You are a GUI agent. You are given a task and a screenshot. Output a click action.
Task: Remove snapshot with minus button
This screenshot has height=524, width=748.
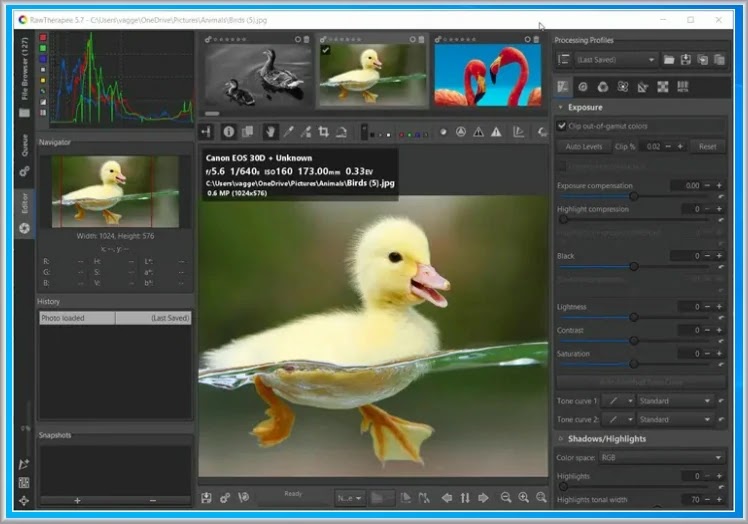click(x=153, y=500)
